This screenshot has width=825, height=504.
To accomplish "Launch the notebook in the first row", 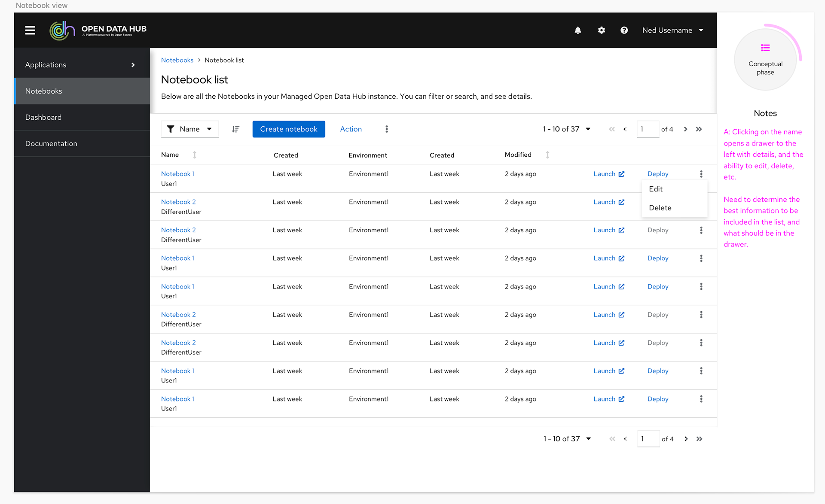I will point(609,174).
